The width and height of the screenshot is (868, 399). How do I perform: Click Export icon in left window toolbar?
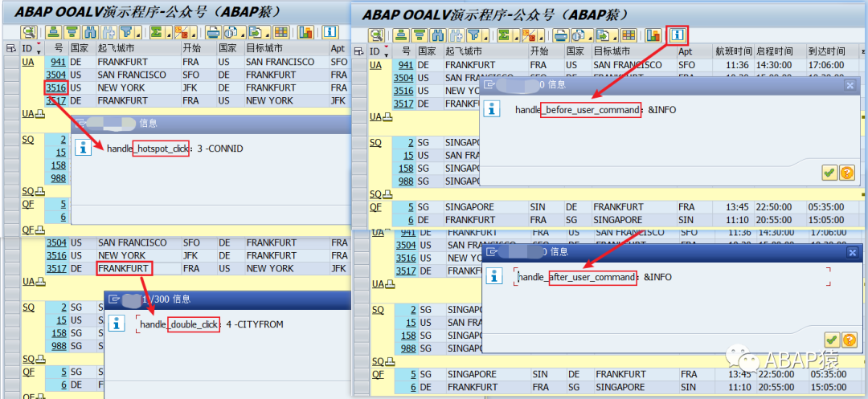click(x=256, y=32)
